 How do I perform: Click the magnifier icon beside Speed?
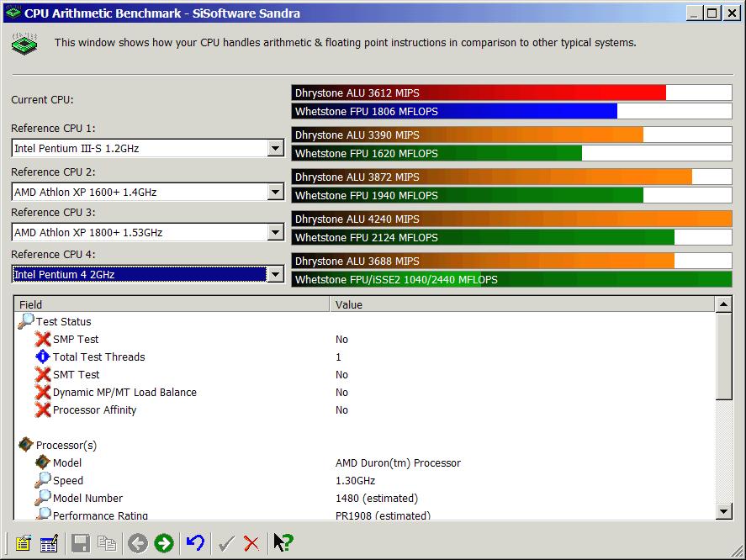point(43,480)
